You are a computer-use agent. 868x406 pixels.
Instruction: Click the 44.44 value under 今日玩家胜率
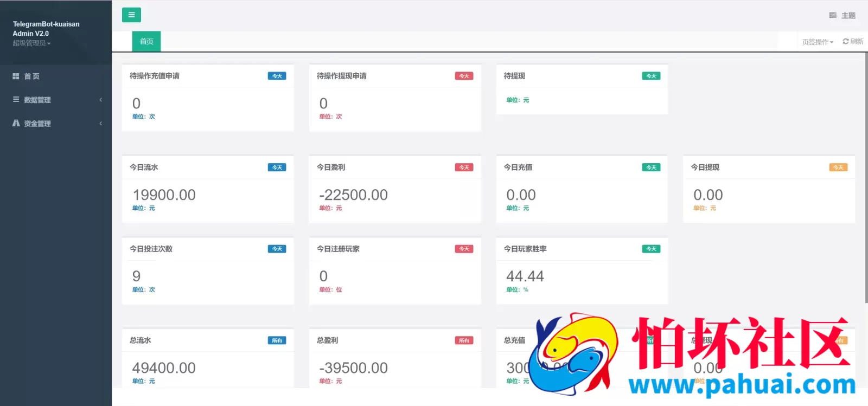tap(525, 276)
